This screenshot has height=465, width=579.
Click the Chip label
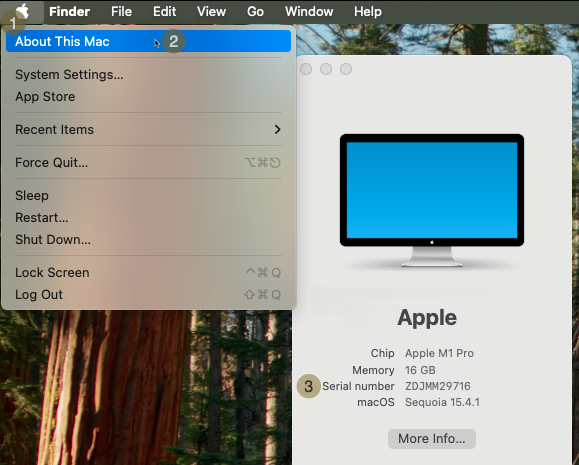pyautogui.click(x=383, y=353)
